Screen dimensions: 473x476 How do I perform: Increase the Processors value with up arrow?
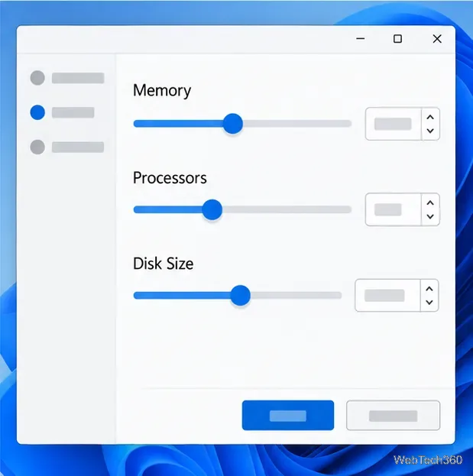click(430, 202)
